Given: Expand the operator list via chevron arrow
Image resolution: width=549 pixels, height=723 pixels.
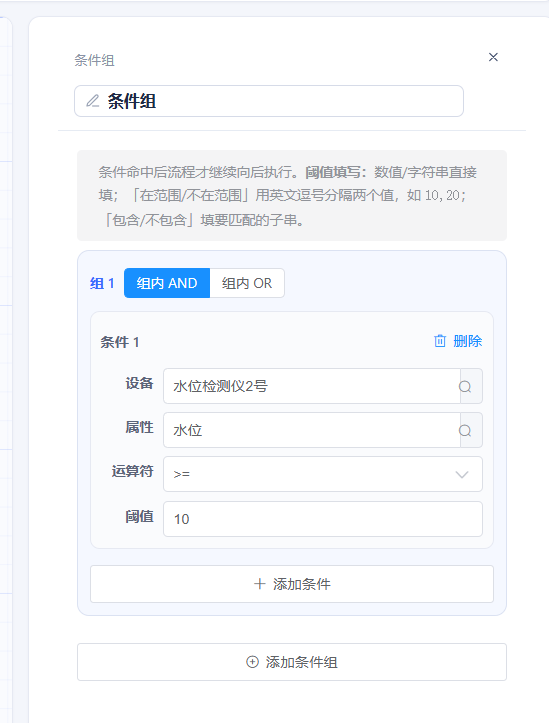Looking at the screenshot, I should click(x=462, y=474).
